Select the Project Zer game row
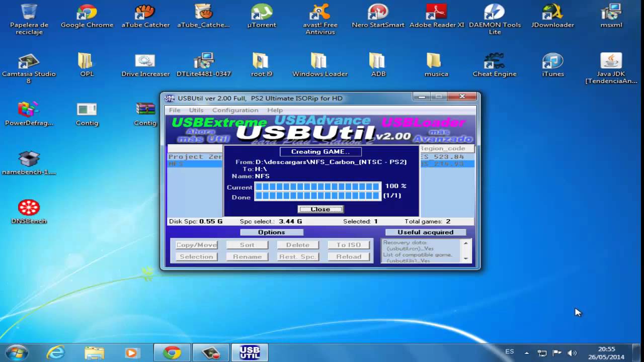Screen dimensions: 644x362 195,157
